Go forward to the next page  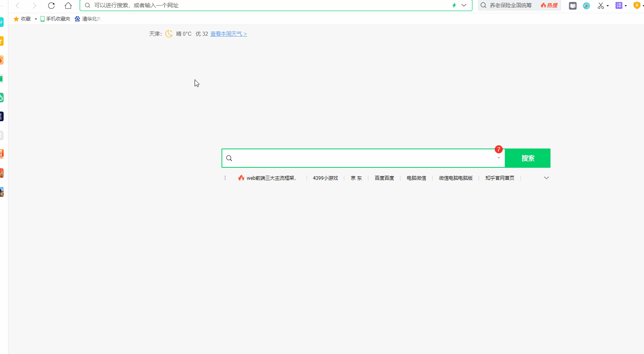click(35, 6)
